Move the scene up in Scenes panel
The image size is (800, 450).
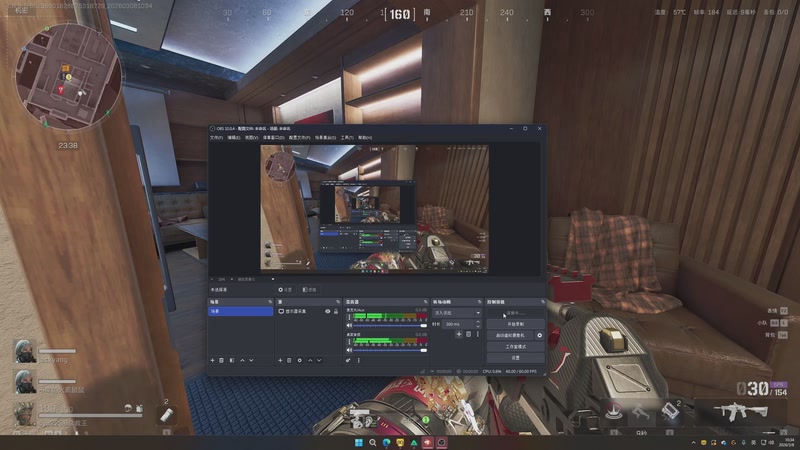click(x=242, y=360)
